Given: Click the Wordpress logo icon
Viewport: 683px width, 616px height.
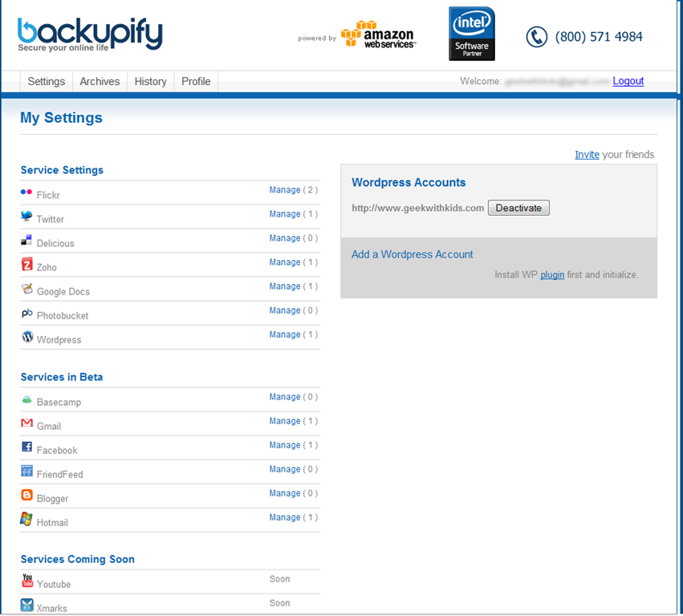Looking at the screenshot, I should click(x=27, y=338).
